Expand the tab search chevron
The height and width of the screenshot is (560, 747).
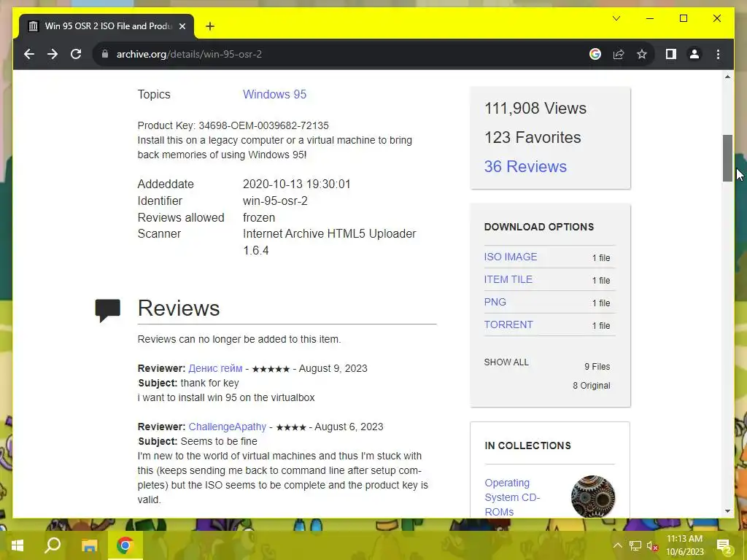(x=616, y=18)
